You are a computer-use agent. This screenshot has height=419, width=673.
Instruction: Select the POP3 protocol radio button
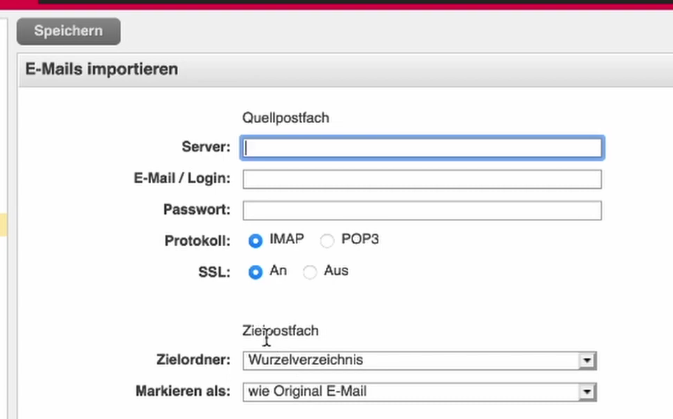327,241
